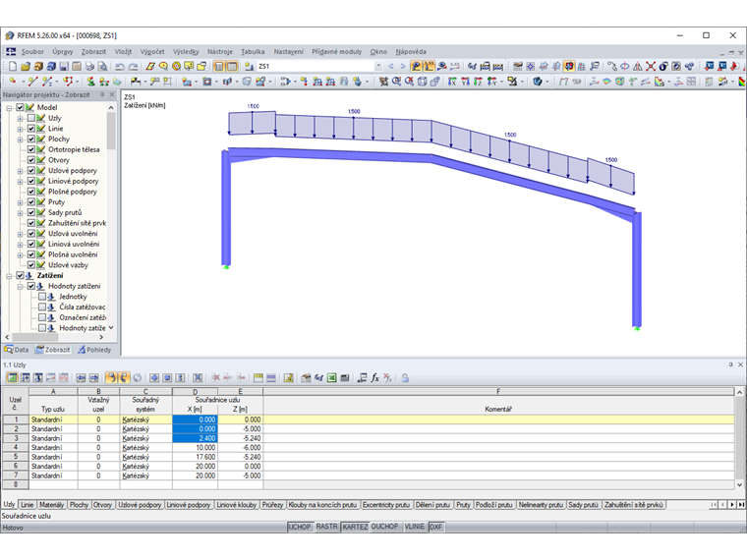
Task: Expand the Uzlová uvolnění tree node
Action: tap(20, 234)
